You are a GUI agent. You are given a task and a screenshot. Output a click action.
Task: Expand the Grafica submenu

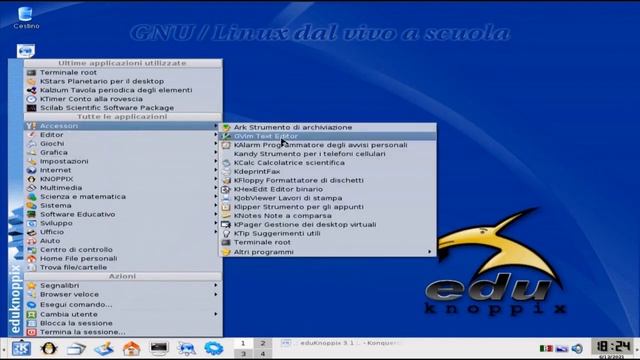(123, 153)
